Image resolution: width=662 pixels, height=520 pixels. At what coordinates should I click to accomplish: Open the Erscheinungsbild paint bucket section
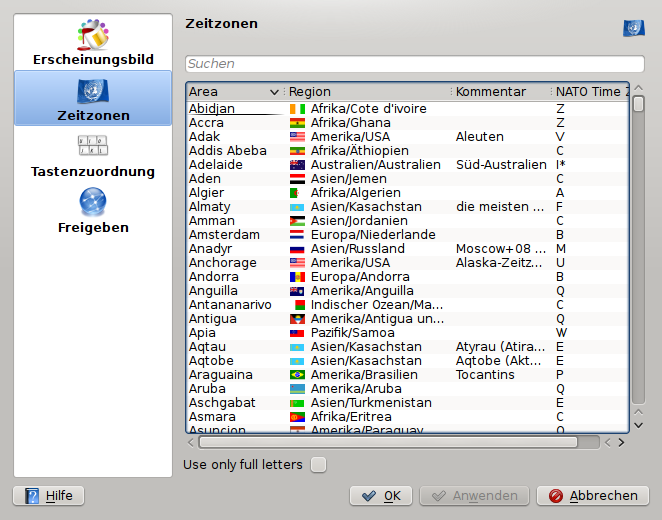point(93,42)
